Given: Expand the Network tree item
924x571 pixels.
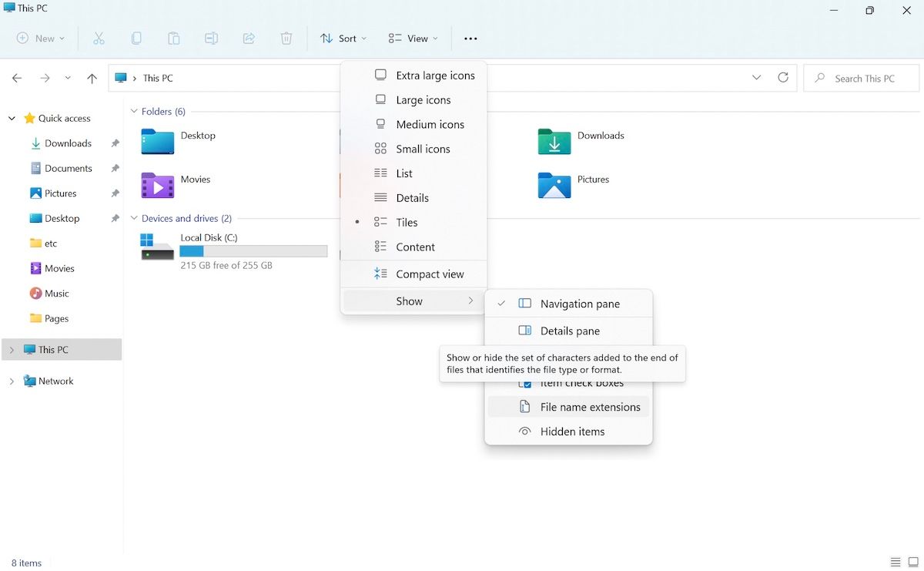Looking at the screenshot, I should 11,381.
